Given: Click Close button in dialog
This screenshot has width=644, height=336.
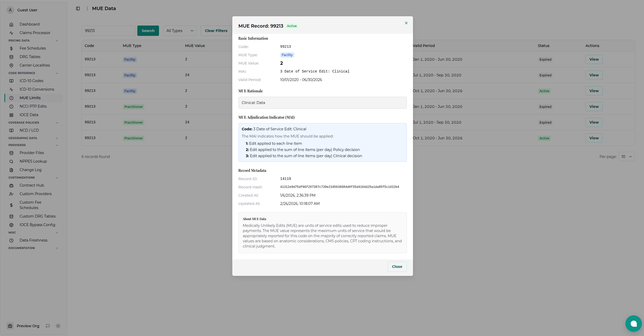Looking at the screenshot, I should [x=397, y=267].
